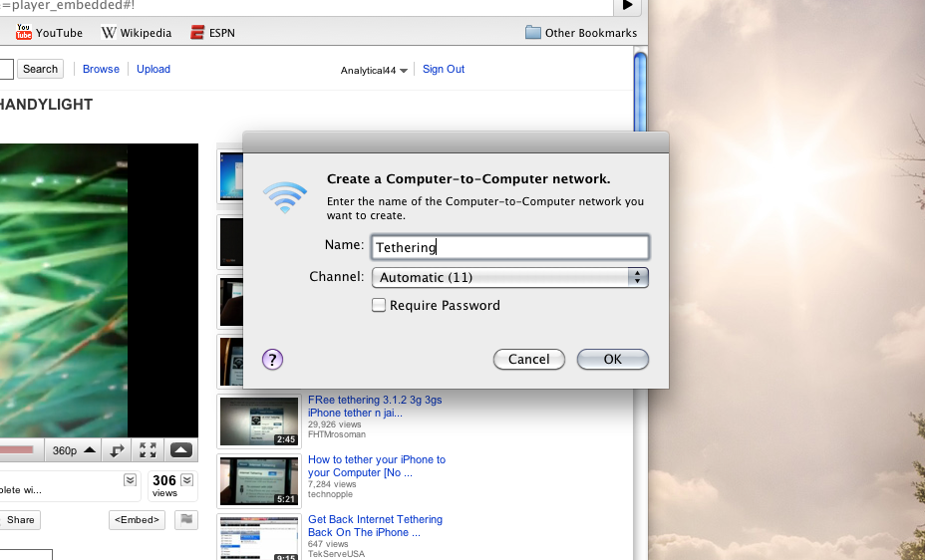925x560 pixels.
Task: Click the FHTMrosoman uploader name
Action: 337,434
